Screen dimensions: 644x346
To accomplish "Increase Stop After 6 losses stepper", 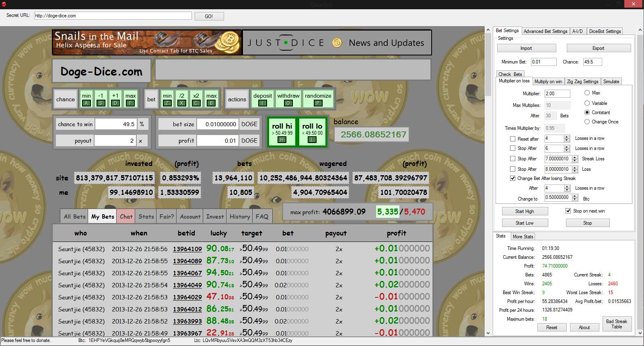I will [x=567, y=147].
